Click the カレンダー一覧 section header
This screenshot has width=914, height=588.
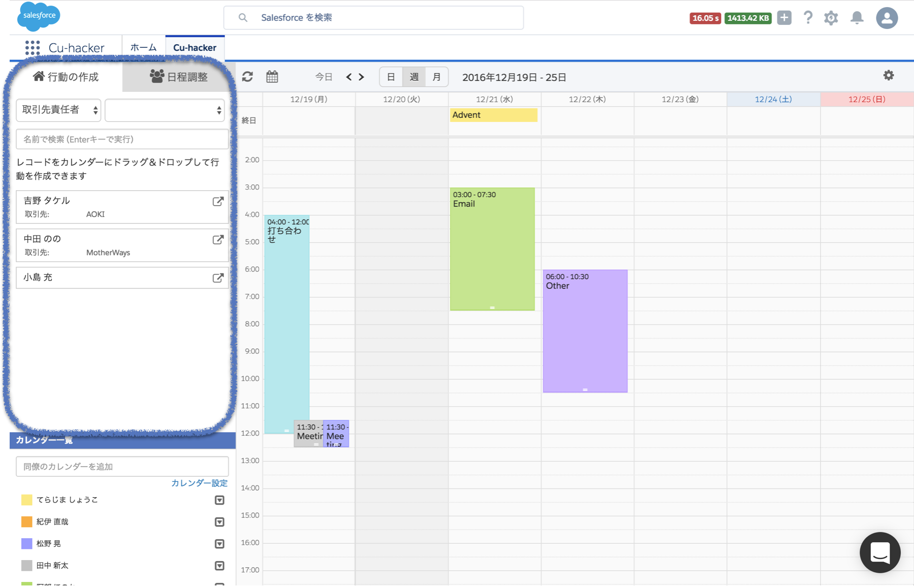tap(122, 440)
